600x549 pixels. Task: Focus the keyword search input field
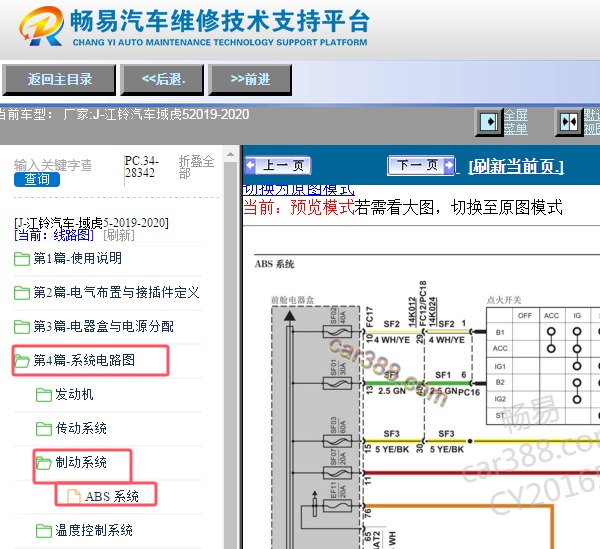click(x=53, y=165)
